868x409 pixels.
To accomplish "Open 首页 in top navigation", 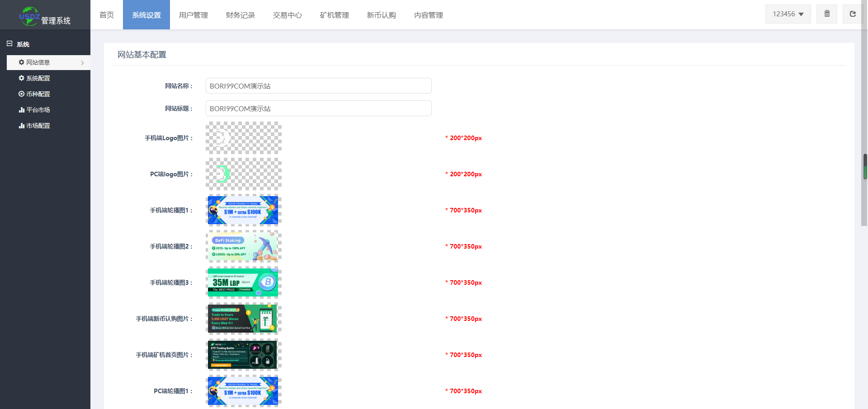I will click(107, 15).
